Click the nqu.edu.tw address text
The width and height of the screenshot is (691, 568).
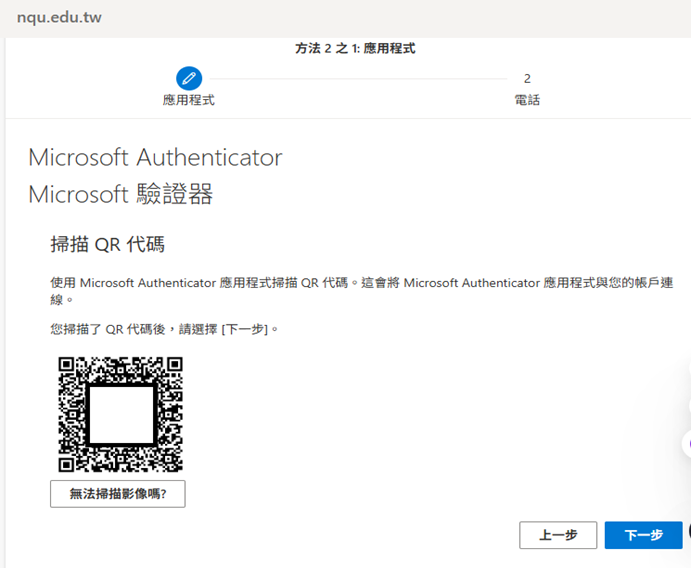[x=59, y=18]
